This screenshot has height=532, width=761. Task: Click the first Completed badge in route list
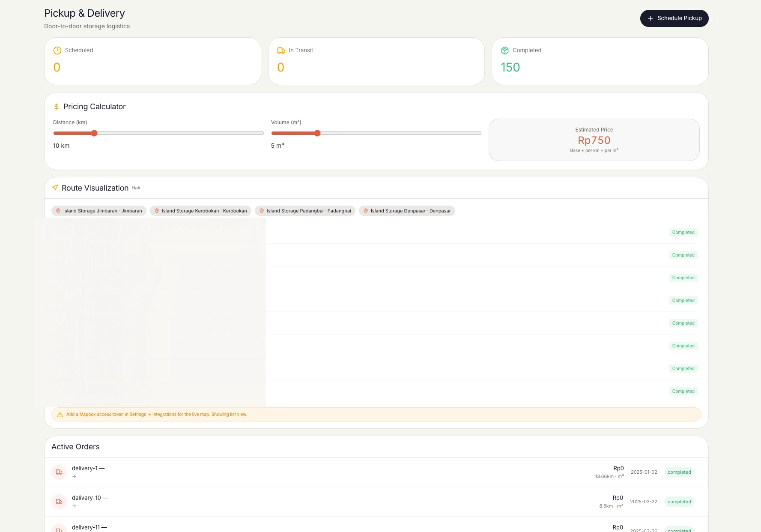tap(683, 232)
